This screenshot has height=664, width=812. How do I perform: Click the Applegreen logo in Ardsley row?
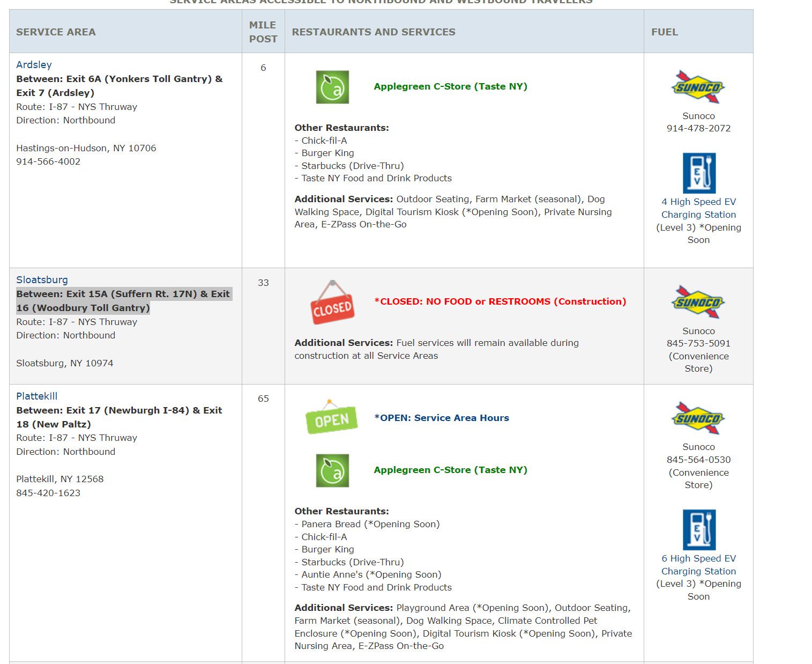[x=332, y=87]
